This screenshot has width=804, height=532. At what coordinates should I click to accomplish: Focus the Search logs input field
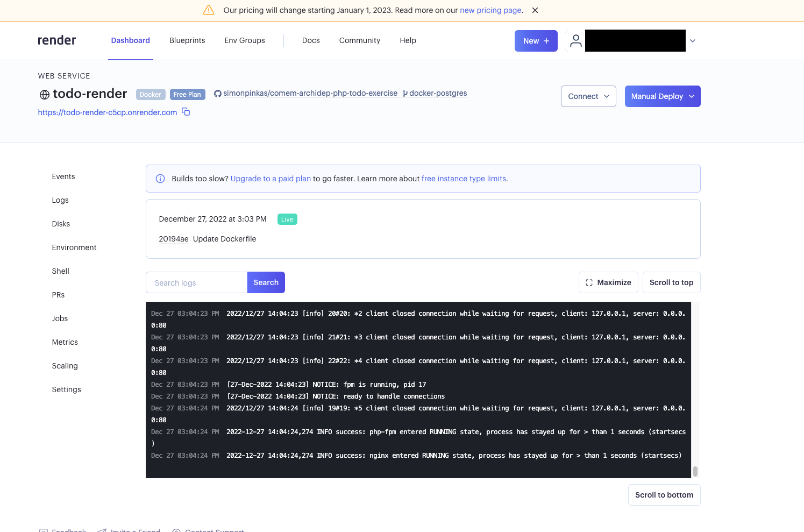196,282
